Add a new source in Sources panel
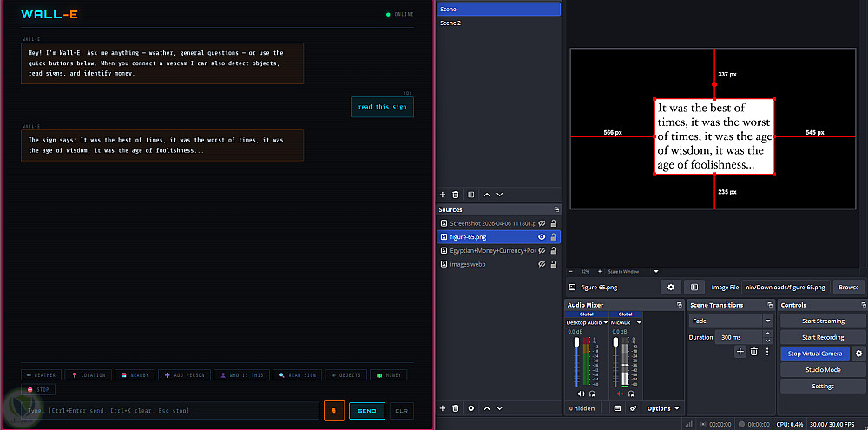Image resolution: width=868 pixels, height=430 pixels. [443, 407]
